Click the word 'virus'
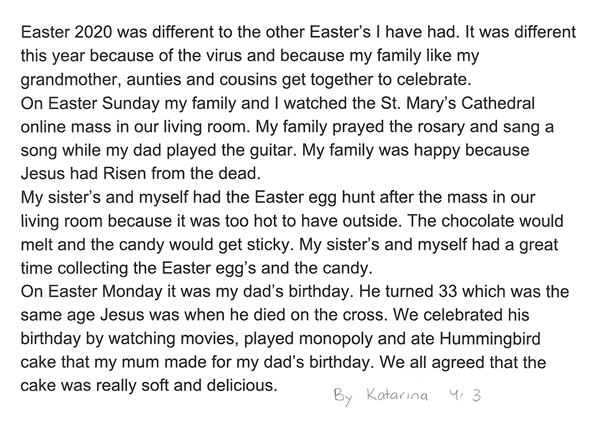This screenshot has width=599, height=424. coord(224,56)
